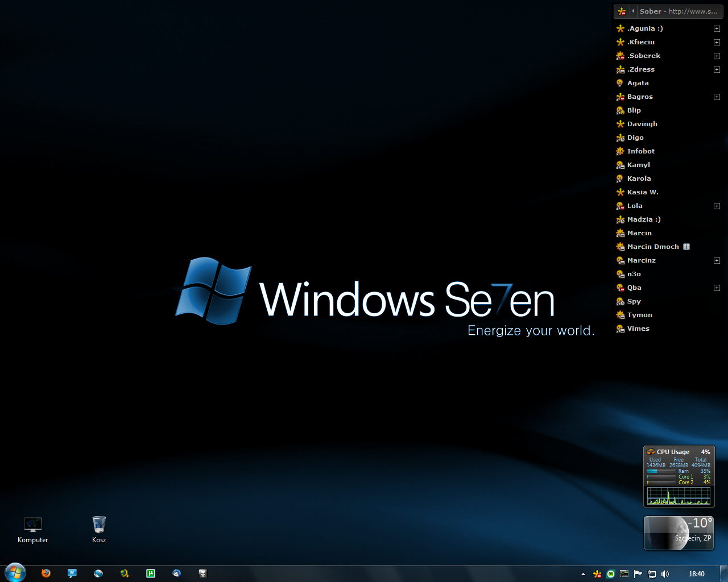Click the collapse arrow next to the Sober title
The height and width of the screenshot is (582, 728).
[x=633, y=11]
